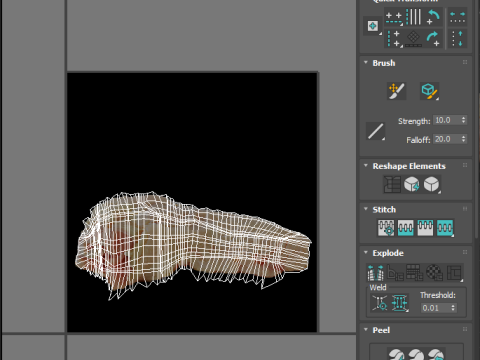Click Align Horizontally to Pivot icon
Screen dimensions: 480x360
[394, 17]
